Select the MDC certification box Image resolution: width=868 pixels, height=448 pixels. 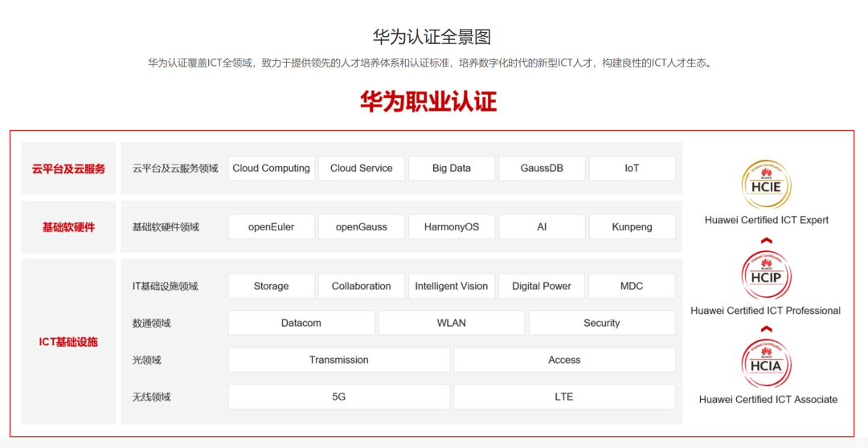tap(633, 286)
